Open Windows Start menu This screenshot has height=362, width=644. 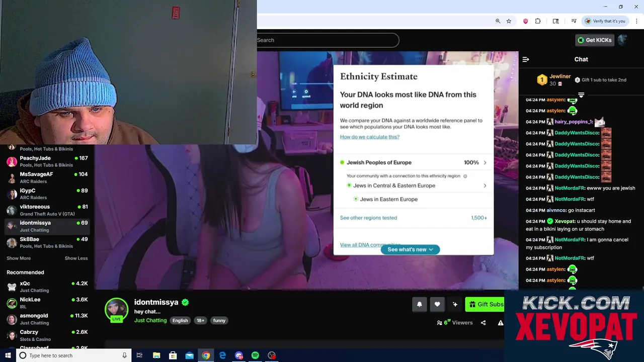coord(8,355)
